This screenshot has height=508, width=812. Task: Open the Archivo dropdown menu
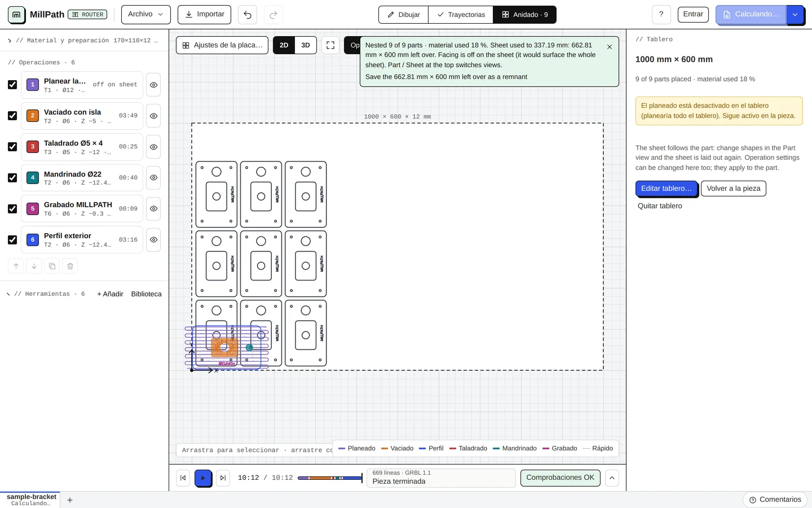(145, 15)
